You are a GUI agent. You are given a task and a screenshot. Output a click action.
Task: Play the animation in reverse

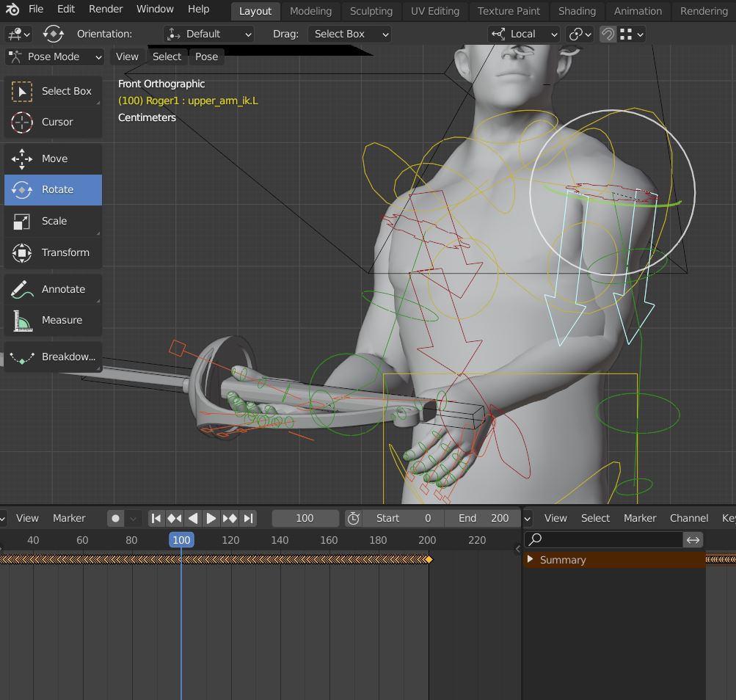point(192,518)
